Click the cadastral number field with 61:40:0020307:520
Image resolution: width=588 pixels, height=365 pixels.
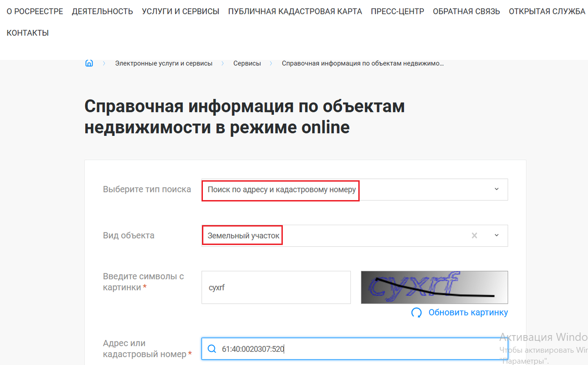[355, 349]
